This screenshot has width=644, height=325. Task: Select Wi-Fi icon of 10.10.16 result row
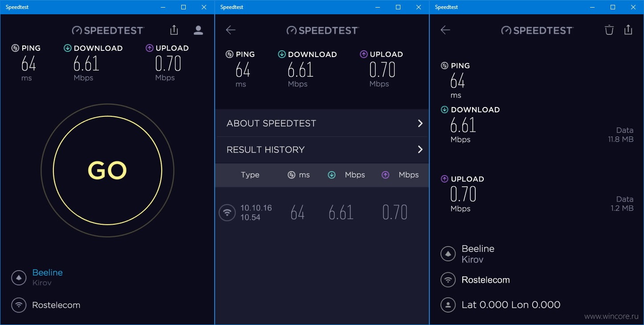[x=227, y=212]
